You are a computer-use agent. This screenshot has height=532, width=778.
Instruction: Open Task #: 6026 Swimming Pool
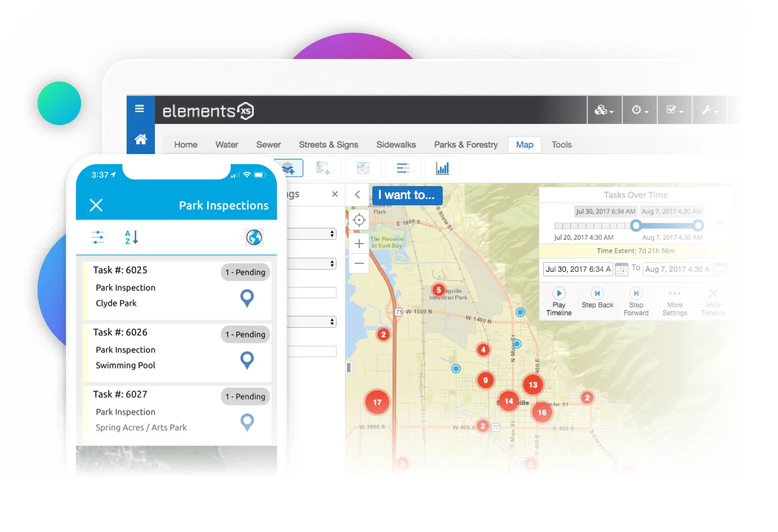point(177,352)
